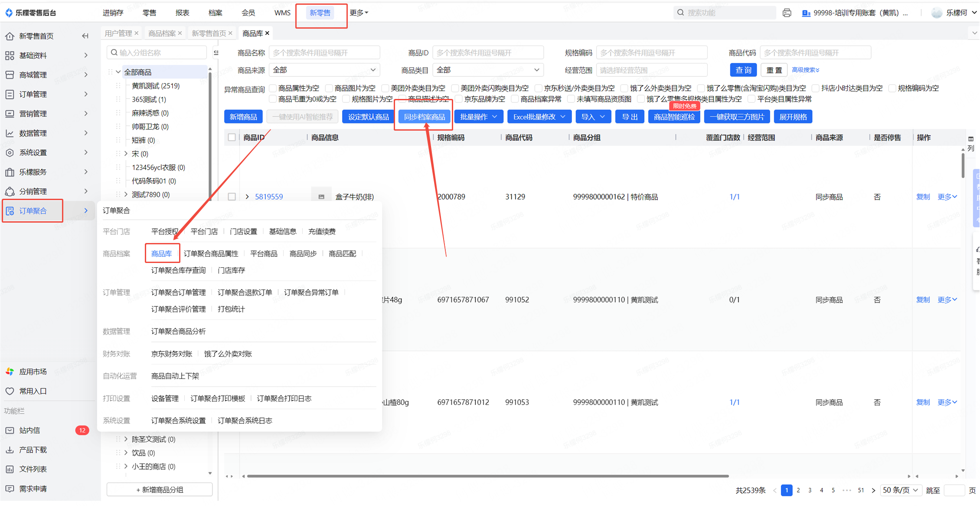Tick the select-all checkbox in table header

[x=232, y=138]
